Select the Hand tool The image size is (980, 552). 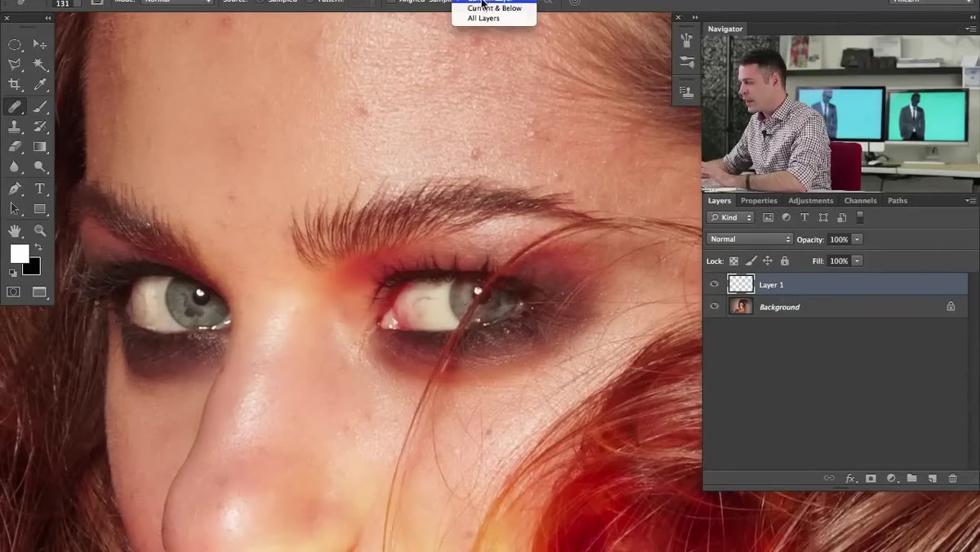coord(15,231)
